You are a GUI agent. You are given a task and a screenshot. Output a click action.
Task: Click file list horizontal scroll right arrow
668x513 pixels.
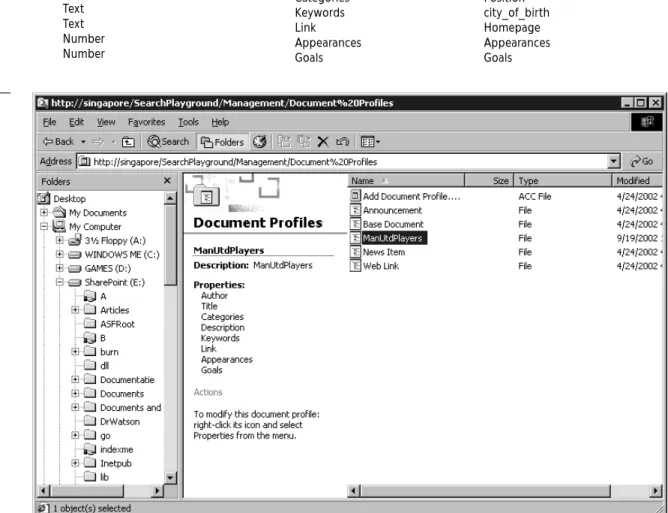tap(656, 491)
